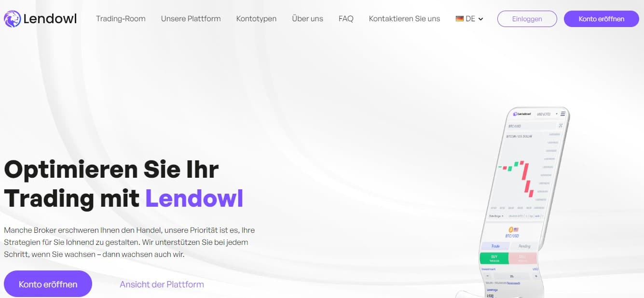Switch to the Trade tab
Screen dimensions: 644x298
coord(496,246)
